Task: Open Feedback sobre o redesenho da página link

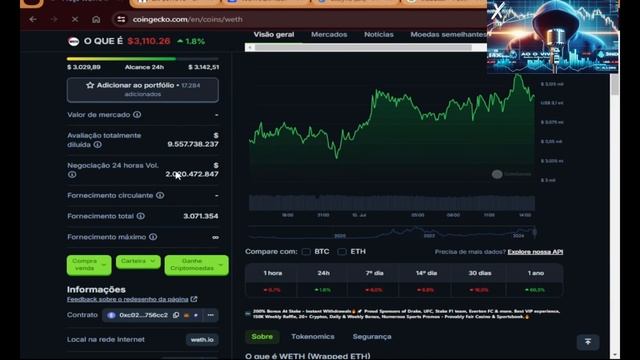Action: point(127,299)
